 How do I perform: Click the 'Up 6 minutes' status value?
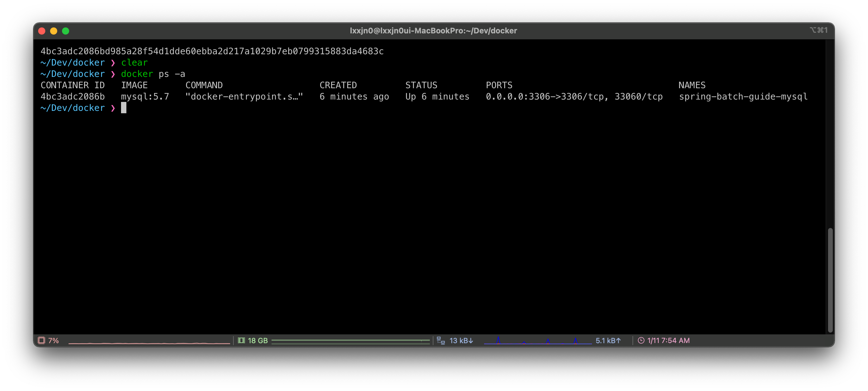437,97
